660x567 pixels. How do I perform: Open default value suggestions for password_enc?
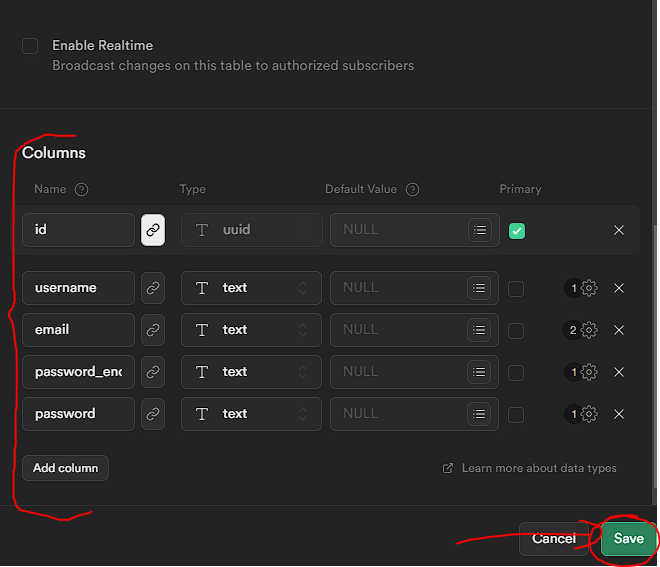click(479, 372)
